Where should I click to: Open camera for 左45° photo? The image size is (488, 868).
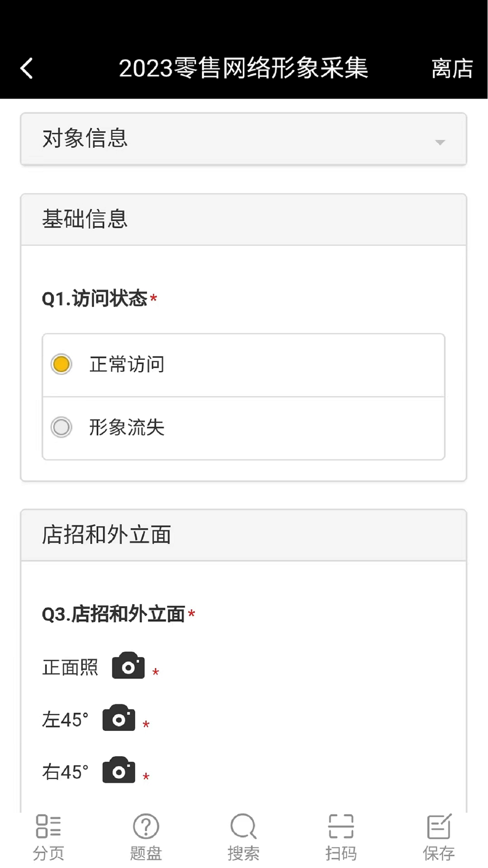[x=119, y=718]
